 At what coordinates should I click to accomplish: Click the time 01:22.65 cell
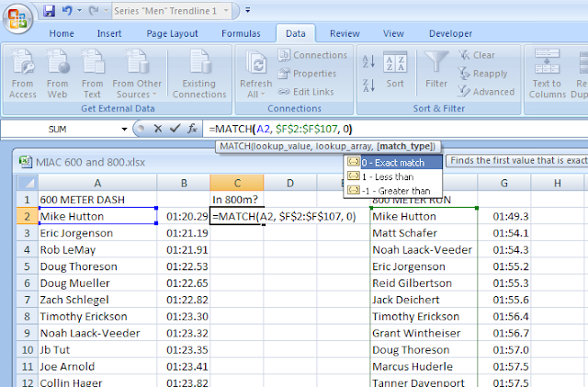[184, 283]
